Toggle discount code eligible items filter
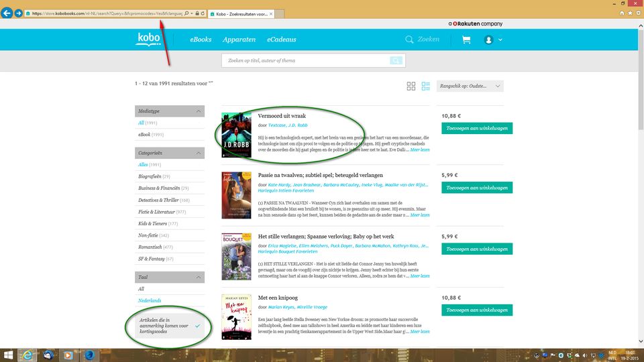Viewport: 644px width, 362px height. (170, 326)
